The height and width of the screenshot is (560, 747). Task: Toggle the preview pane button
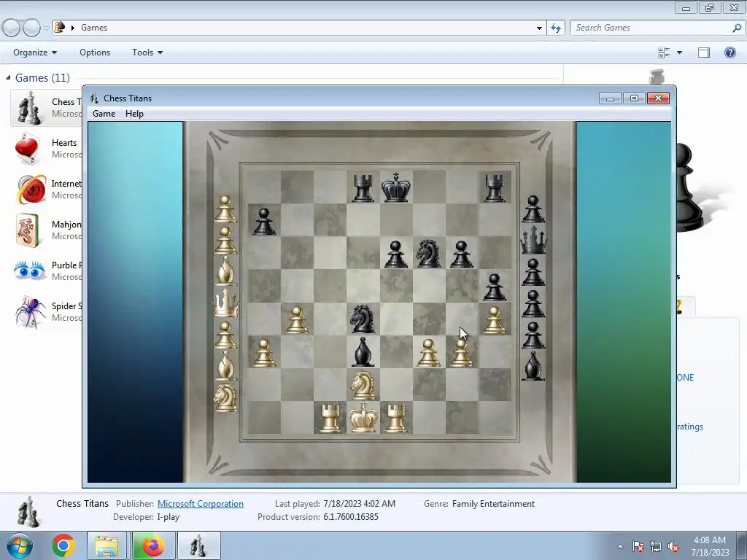click(704, 52)
